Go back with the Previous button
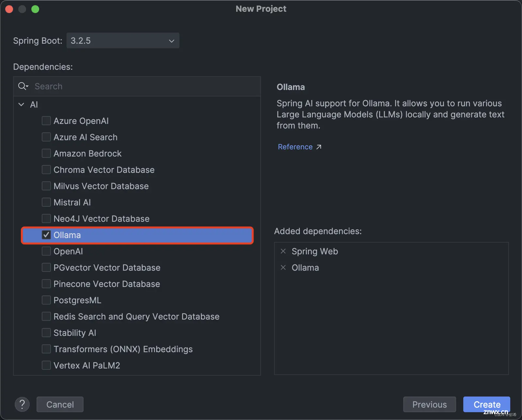 tap(430, 404)
